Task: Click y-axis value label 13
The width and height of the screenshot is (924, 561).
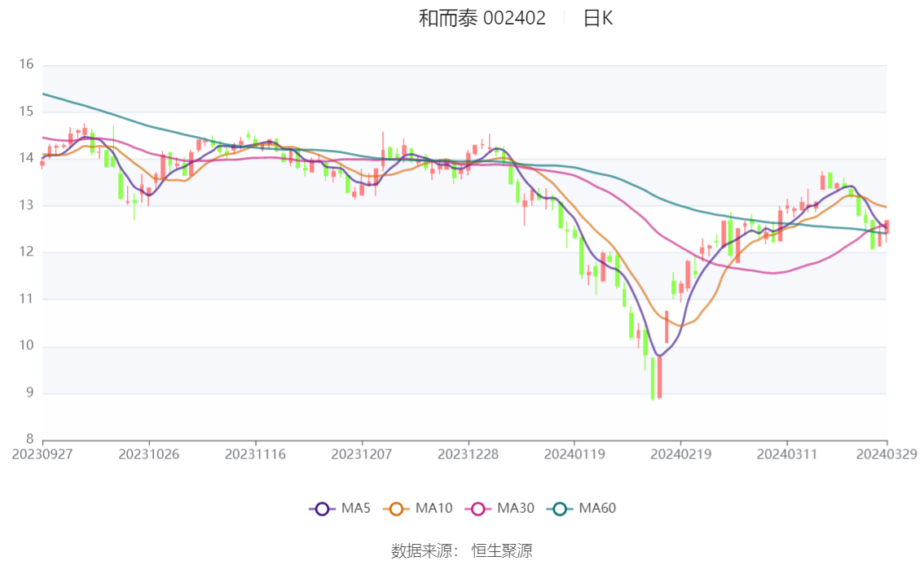Action: [27, 205]
